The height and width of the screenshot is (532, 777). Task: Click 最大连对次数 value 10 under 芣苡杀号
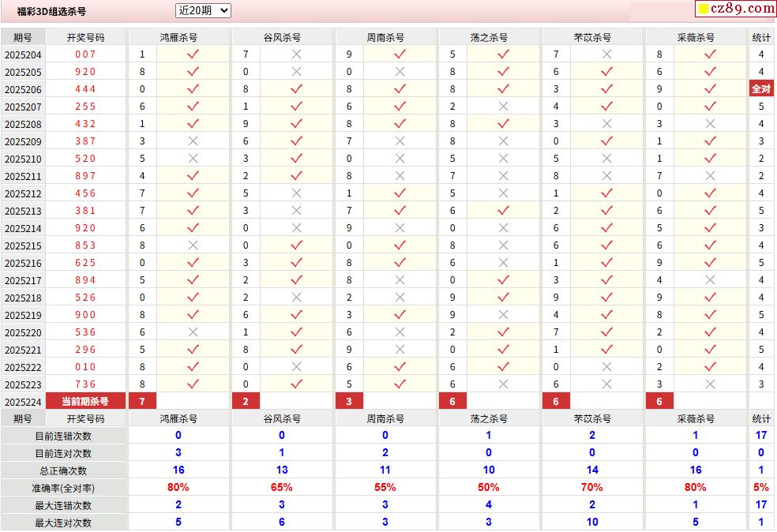(x=592, y=522)
